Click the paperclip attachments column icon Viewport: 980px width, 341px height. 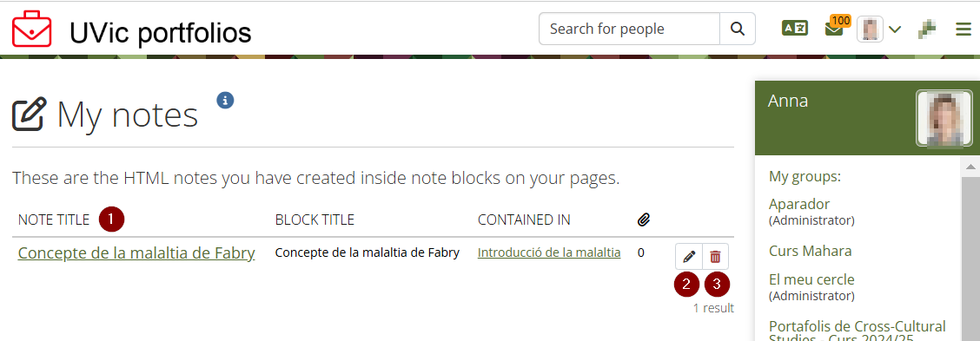tap(643, 220)
